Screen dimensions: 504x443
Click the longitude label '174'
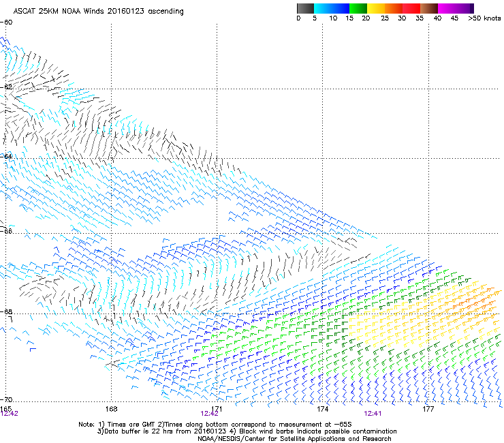pyautogui.click(x=322, y=409)
